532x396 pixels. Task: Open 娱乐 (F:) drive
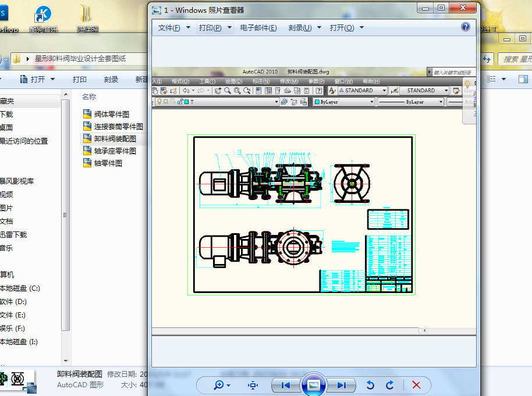point(12,328)
